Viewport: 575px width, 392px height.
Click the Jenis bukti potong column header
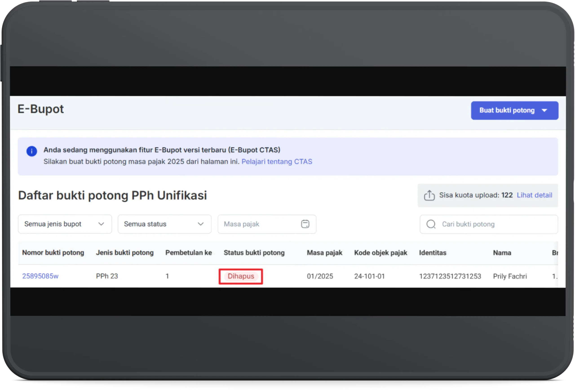125,253
